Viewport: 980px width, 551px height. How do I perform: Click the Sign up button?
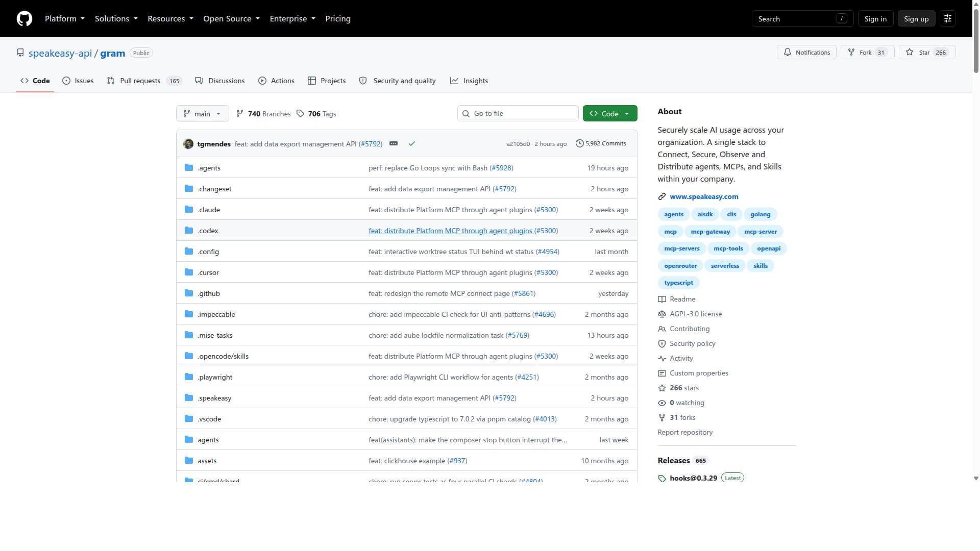coord(916,19)
